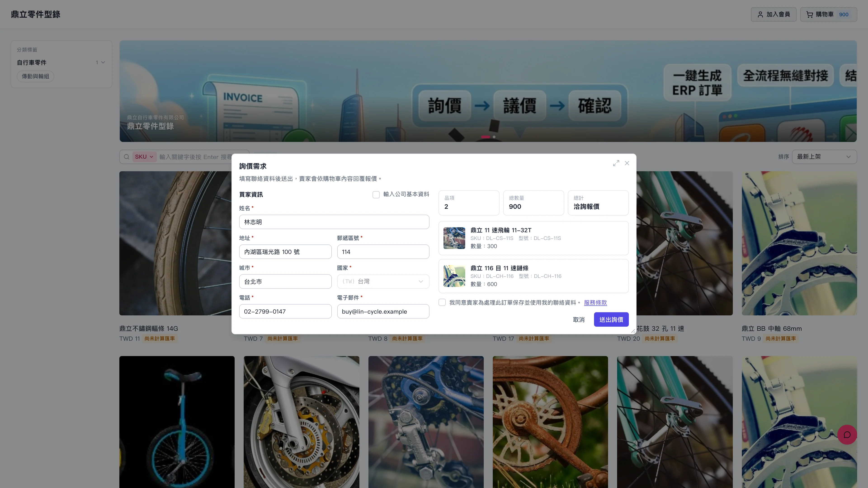Click the 鼎立 11 速飛輪 11-32T title
Screen dimensions: 868x488
[501, 230]
